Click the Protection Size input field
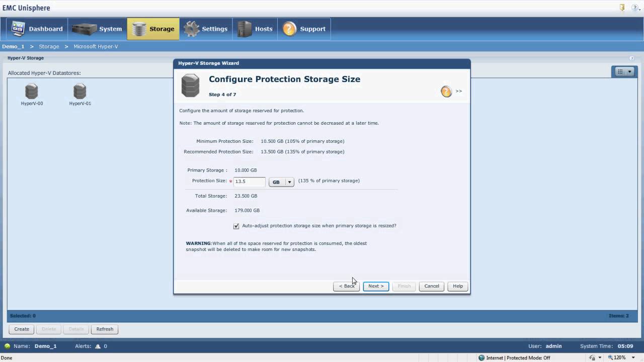The width and height of the screenshot is (644, 362). (250, 182)
